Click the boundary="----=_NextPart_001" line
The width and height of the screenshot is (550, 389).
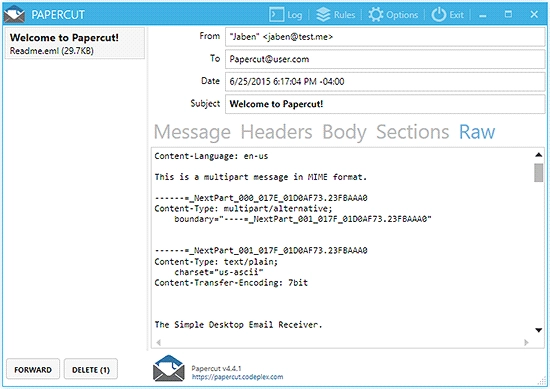303,219
